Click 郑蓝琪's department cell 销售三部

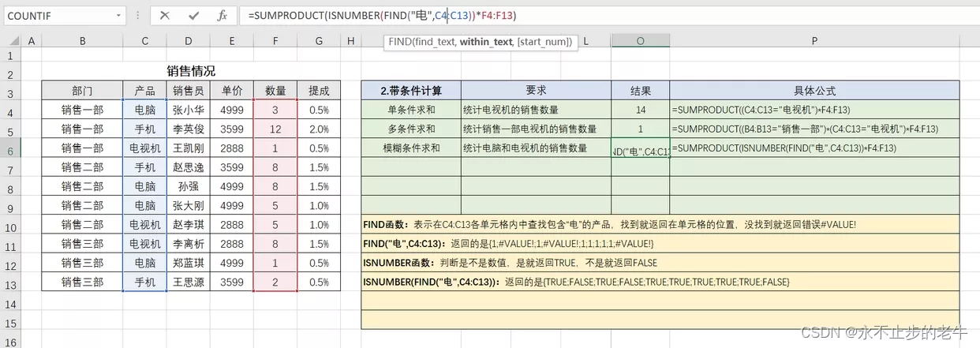point(82,263)
